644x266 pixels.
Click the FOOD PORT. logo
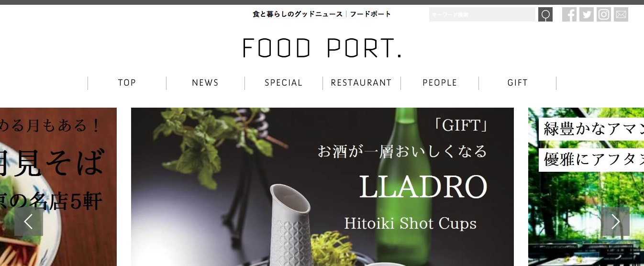tap(322, 48)
